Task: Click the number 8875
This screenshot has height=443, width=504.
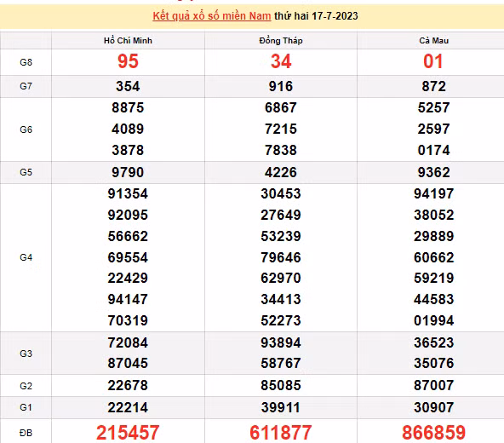Action: tap(128, 107)
